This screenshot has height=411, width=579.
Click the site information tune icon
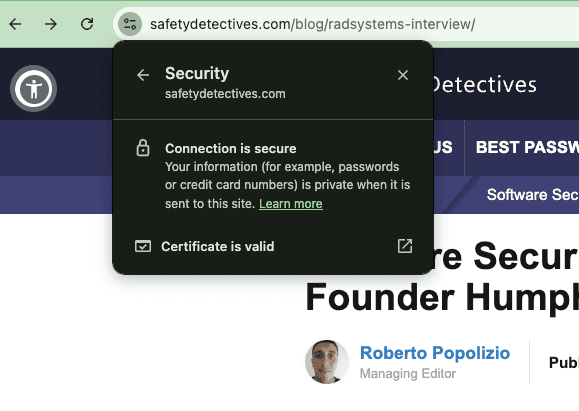click(x=130, y=24)
